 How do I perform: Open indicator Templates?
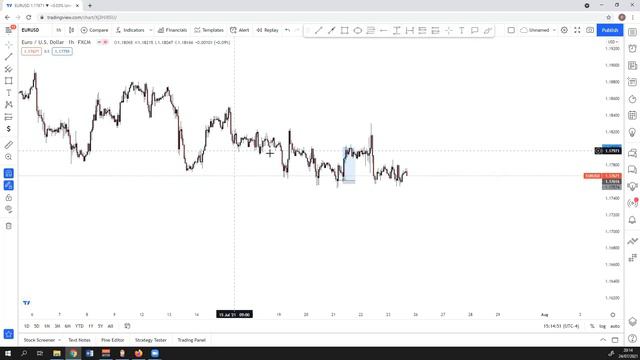(209, 30)
